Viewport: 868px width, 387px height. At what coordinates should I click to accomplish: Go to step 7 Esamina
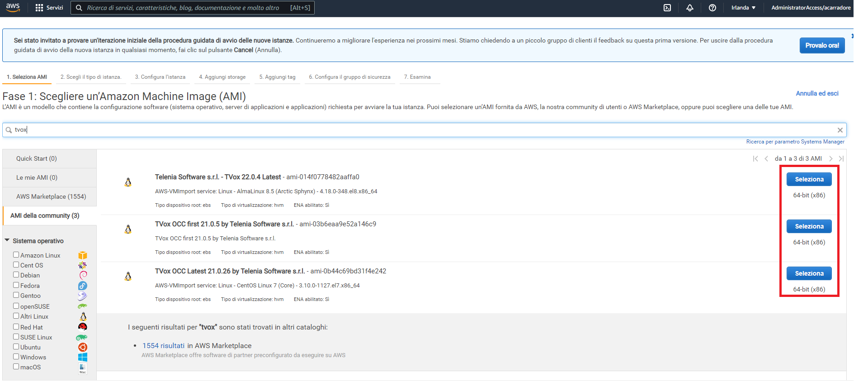[x=417, y=77]
